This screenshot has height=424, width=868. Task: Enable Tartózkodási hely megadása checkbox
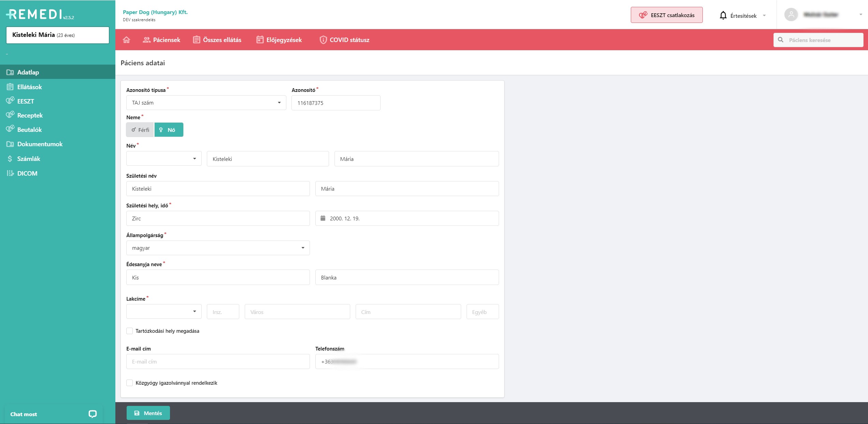click(x=130, y=331)
